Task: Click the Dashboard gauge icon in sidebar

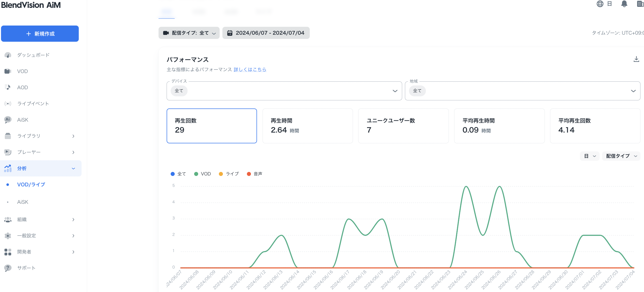Action: [8, 55]
